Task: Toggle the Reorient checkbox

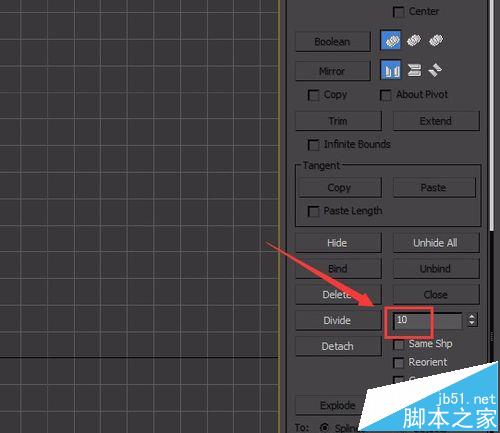Action: (x=398, y=363)
